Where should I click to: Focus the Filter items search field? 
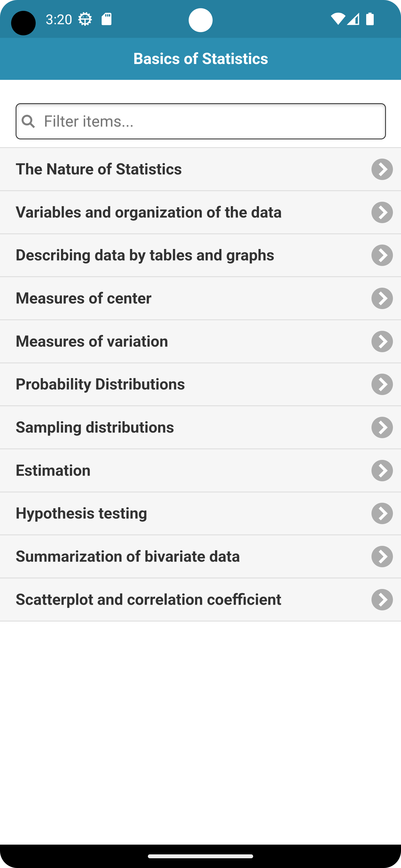pos(201,121)
